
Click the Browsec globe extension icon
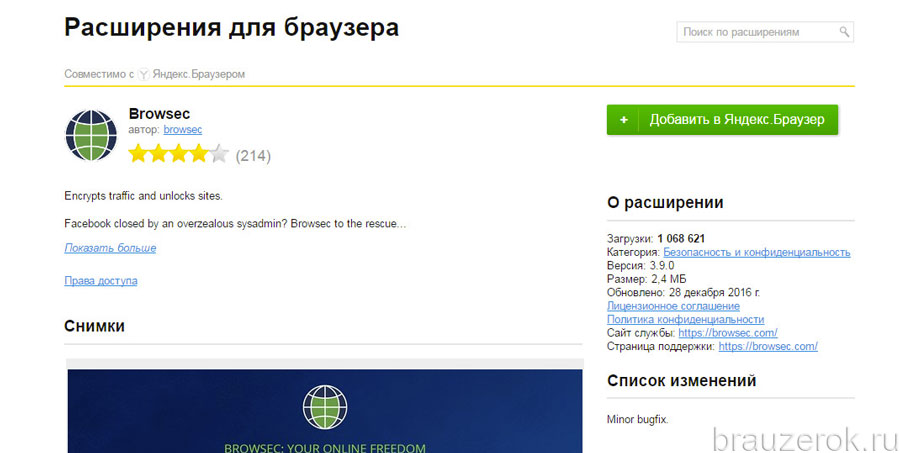tap(91, 135)
